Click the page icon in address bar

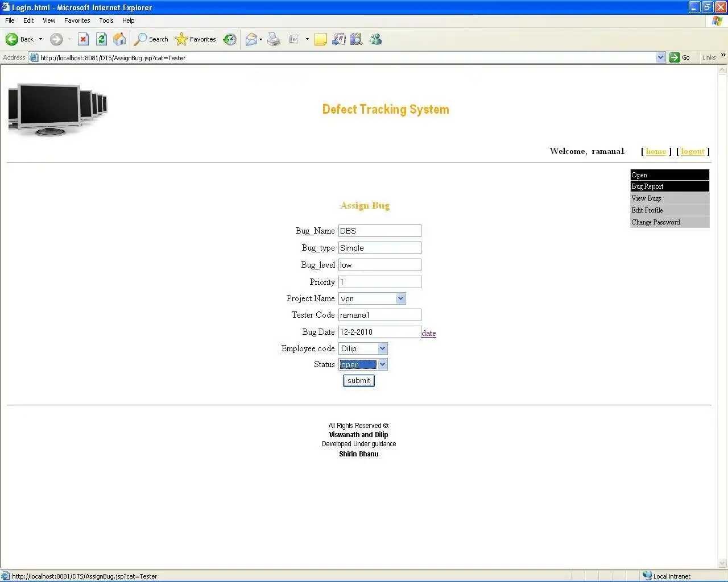(x=34, y=57)
